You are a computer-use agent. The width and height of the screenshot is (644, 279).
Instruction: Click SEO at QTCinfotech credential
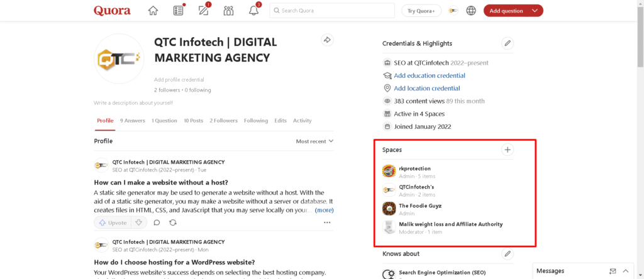pos(421,63)
